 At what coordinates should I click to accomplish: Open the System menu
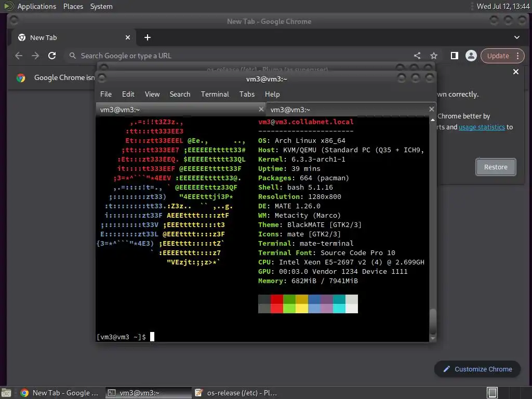click(x=101, y=6)
